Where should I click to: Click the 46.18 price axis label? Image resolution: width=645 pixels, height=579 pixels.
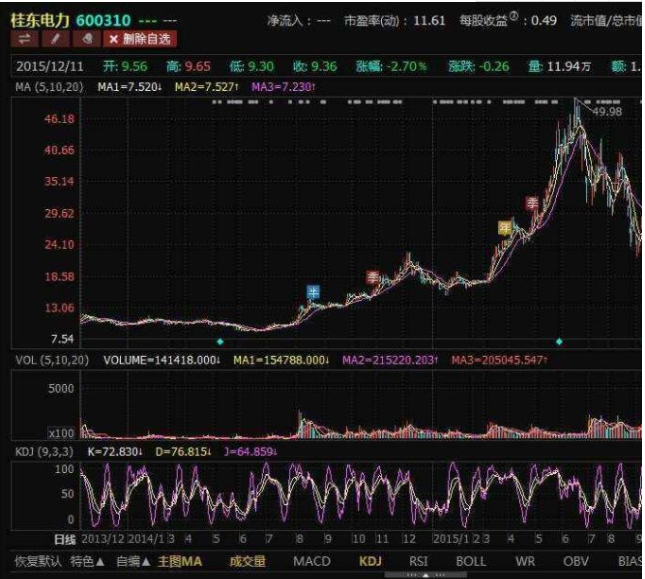pos(60,119)
